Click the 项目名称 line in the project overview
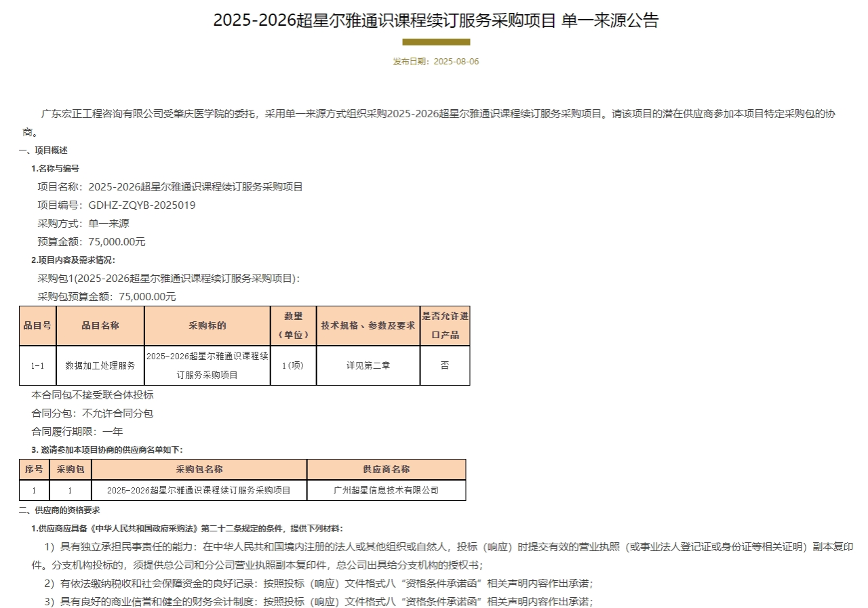Viewport: 868px width, 608px height. (170, 187)
